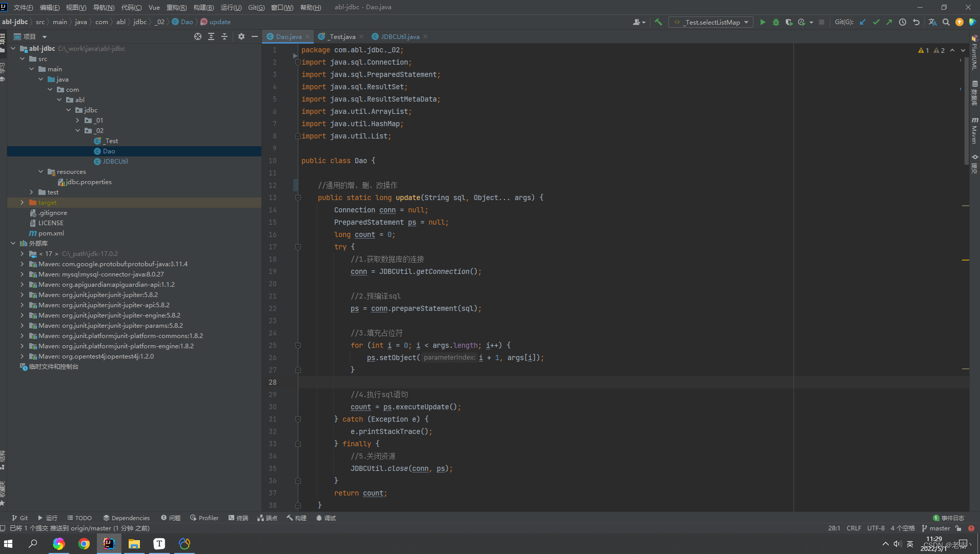Update project with blue down-arrow Git icon

pos(864,22)
